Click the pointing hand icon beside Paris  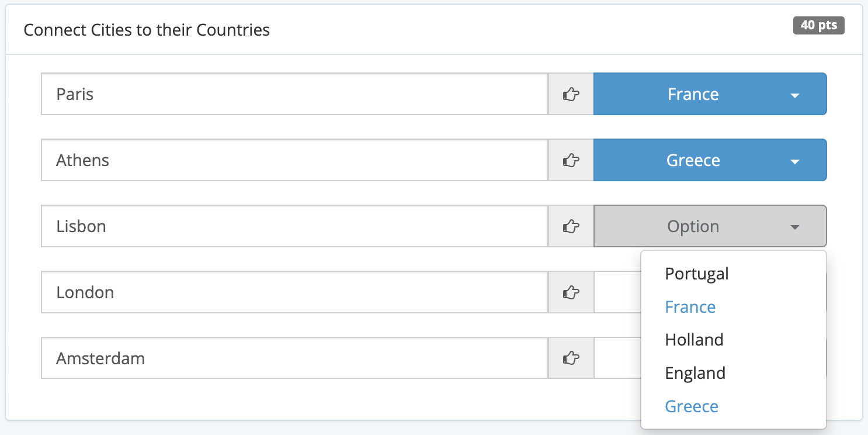571,94
